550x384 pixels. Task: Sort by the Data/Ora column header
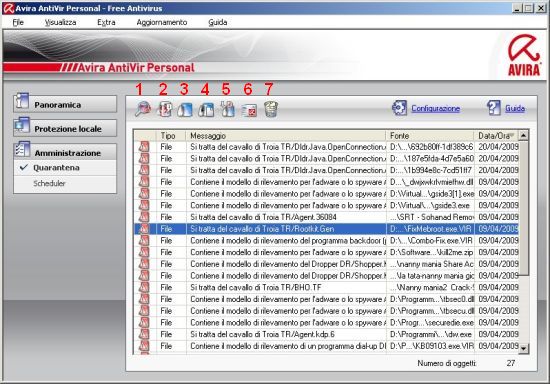(496, 135)
